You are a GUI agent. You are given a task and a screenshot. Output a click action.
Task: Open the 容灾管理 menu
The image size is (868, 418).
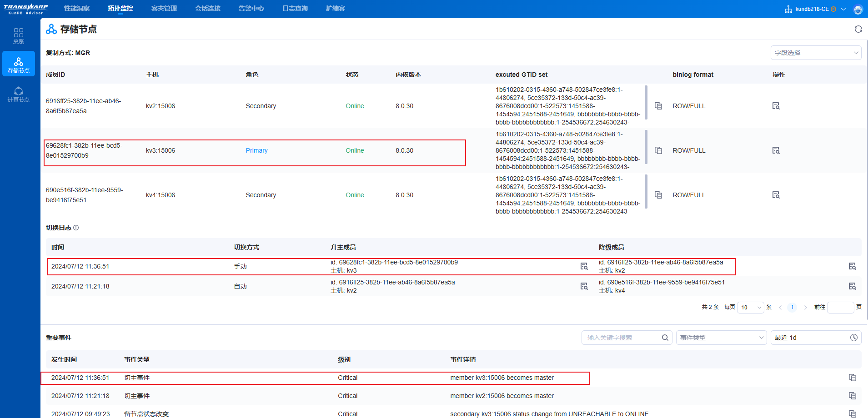[164, 9]
